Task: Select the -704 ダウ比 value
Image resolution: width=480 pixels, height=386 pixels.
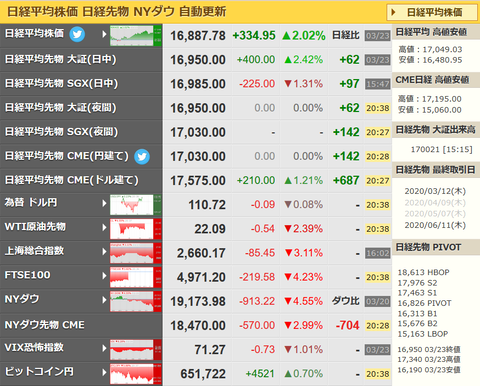Action: [347, 325]
